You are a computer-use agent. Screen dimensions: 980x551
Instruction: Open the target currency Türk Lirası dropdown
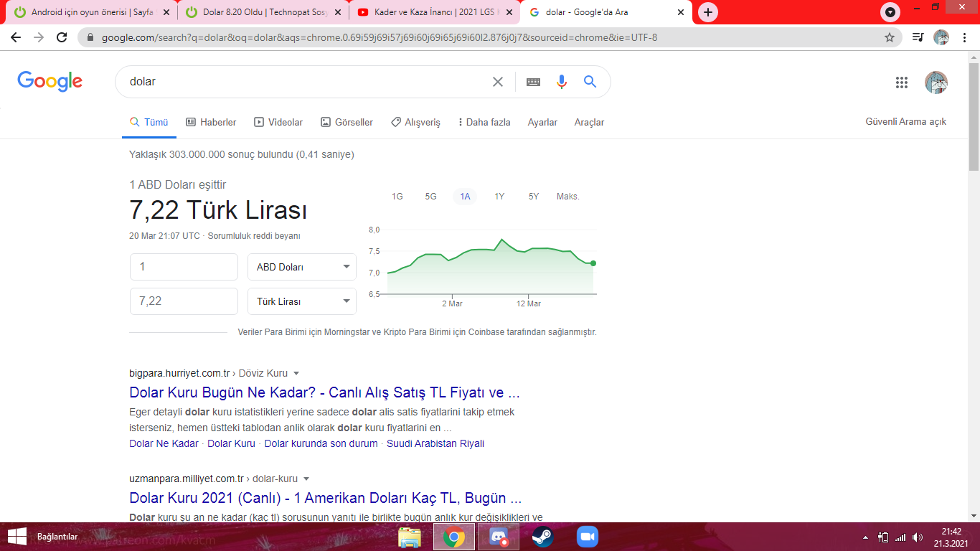point(302,301)
